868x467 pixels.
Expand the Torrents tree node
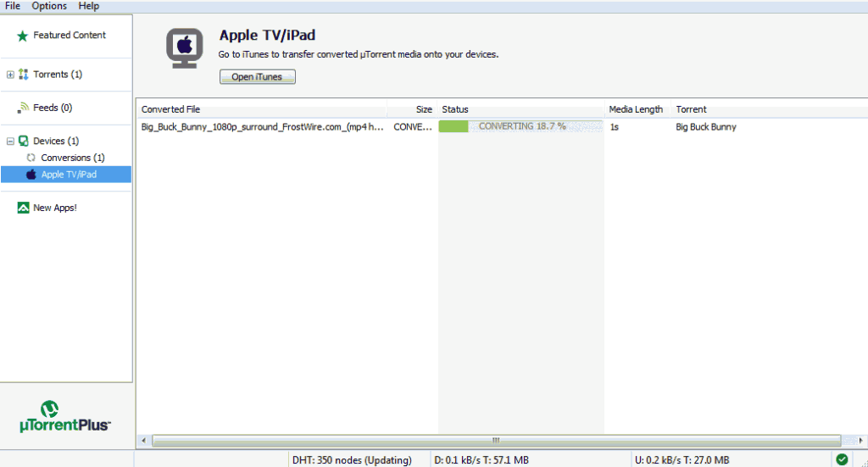(x=10, y=75)
